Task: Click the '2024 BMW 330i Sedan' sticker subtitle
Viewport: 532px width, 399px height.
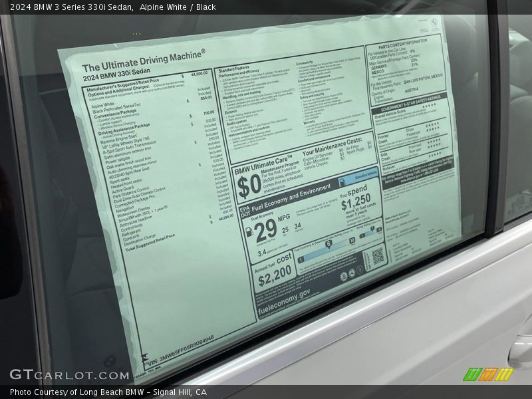Action: 116,75
